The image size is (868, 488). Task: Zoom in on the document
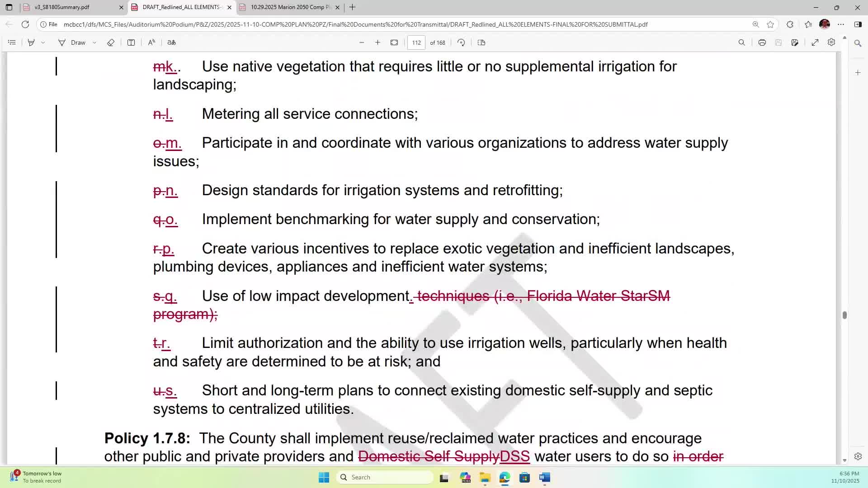pos(378,42)
